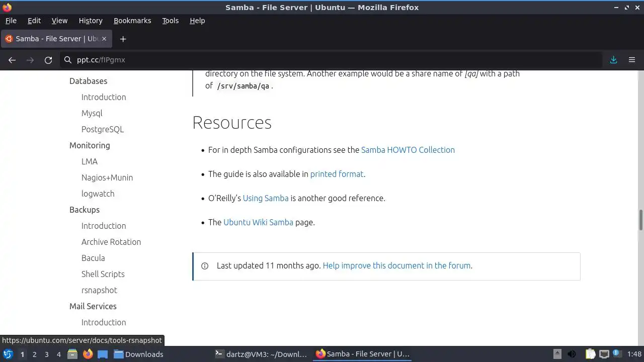This screenshot has height=362, width=644.
Task: Open the Monitoring sidebar section
Action: tap(90, 145)
